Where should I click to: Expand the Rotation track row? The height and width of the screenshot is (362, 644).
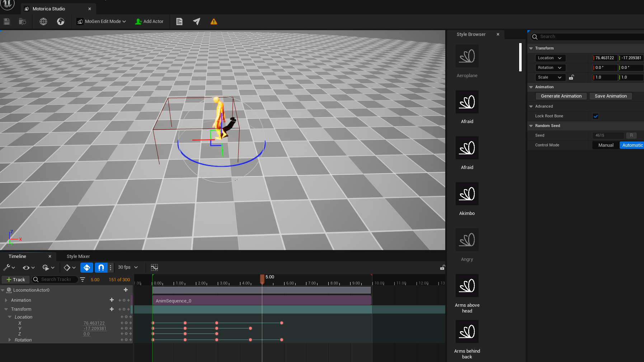click(10, 340)
